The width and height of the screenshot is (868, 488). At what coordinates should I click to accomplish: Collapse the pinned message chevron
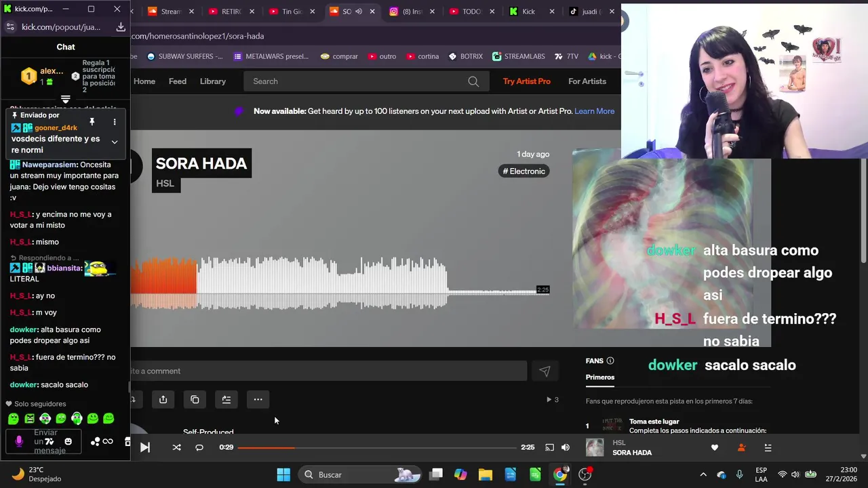coord(114,142)
